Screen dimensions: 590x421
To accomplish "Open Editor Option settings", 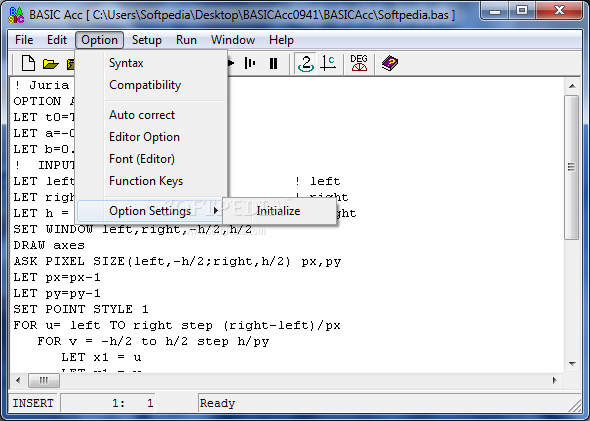I will tap(151, 137).
